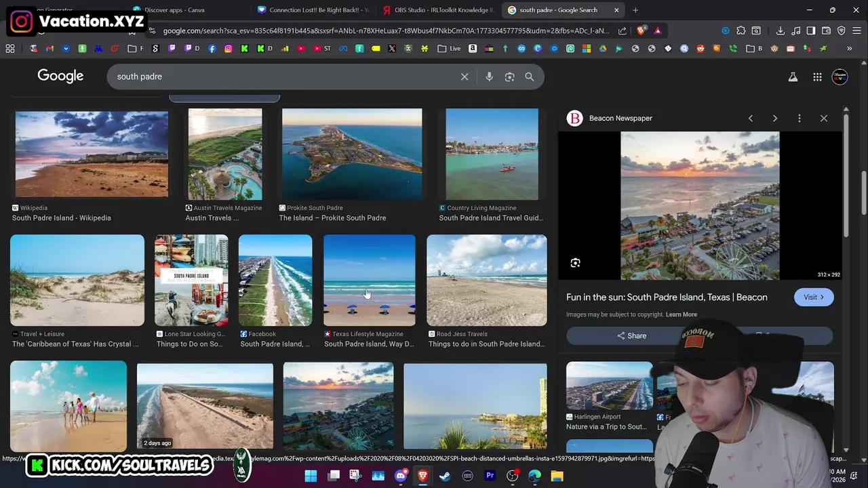Visit the Beacon article page
The image size is (868, 488).
(814, 297)
